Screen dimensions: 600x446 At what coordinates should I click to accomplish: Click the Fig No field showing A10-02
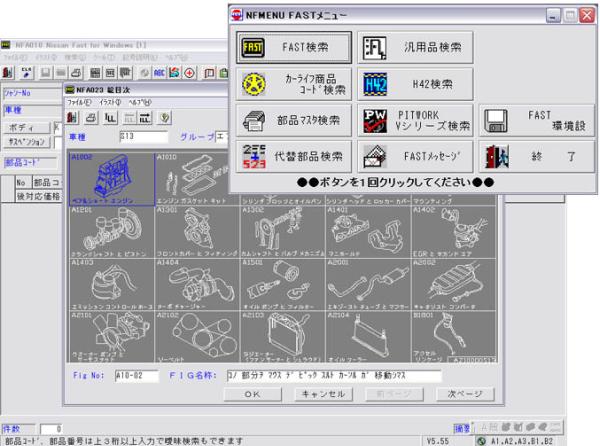click(x=137, y=376)
